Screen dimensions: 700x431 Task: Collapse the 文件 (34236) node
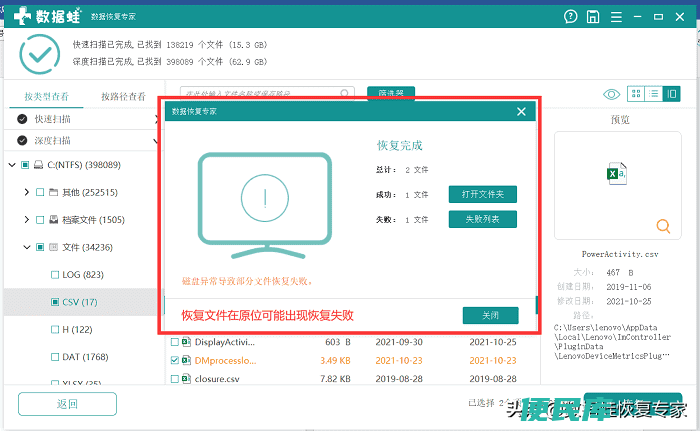[x=27, y=247]
